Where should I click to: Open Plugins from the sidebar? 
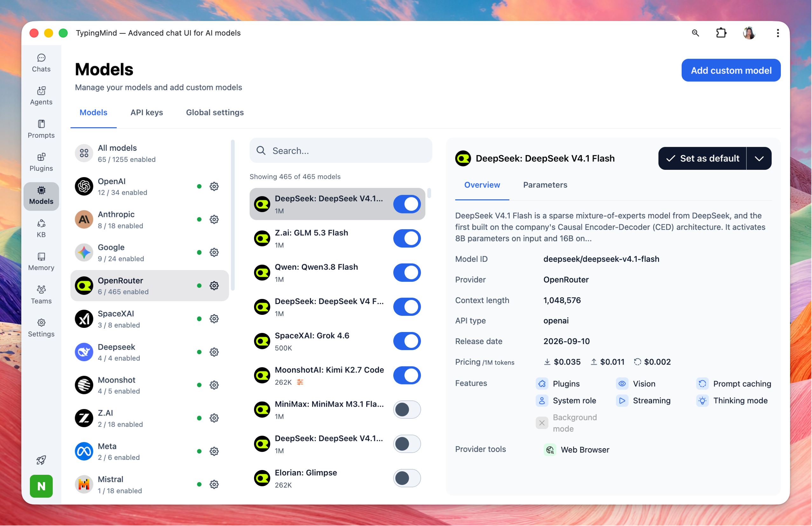[41, 163]
